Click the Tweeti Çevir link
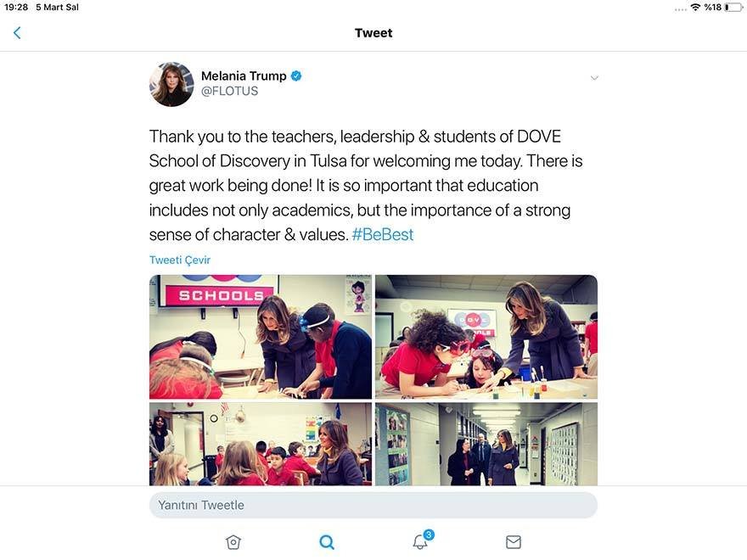Image resolution: width=747 pixels, height=560 pixels. pos(180,260)
